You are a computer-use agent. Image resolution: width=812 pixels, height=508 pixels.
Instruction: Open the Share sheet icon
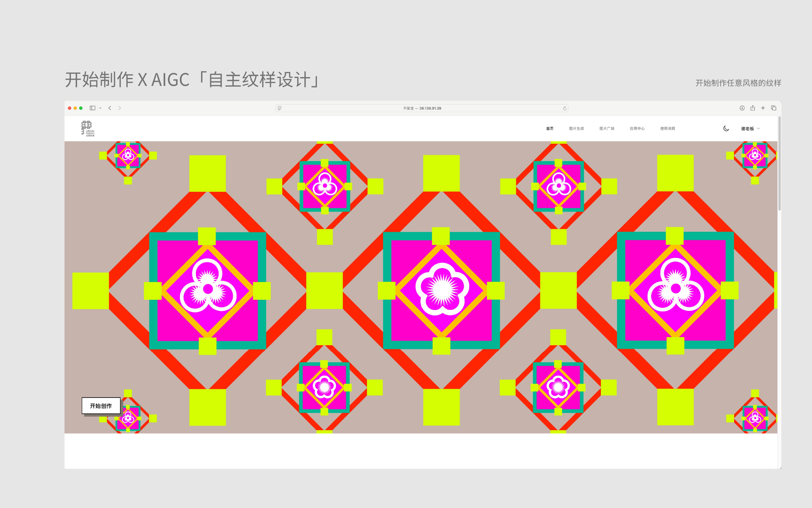[x=753, y=108]
